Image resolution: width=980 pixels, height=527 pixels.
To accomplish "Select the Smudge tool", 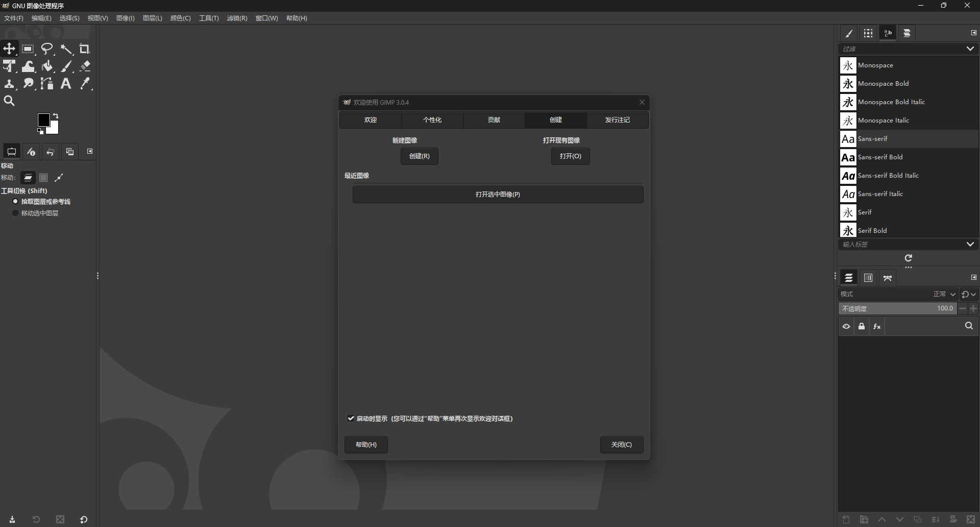I will coord(28,84).
